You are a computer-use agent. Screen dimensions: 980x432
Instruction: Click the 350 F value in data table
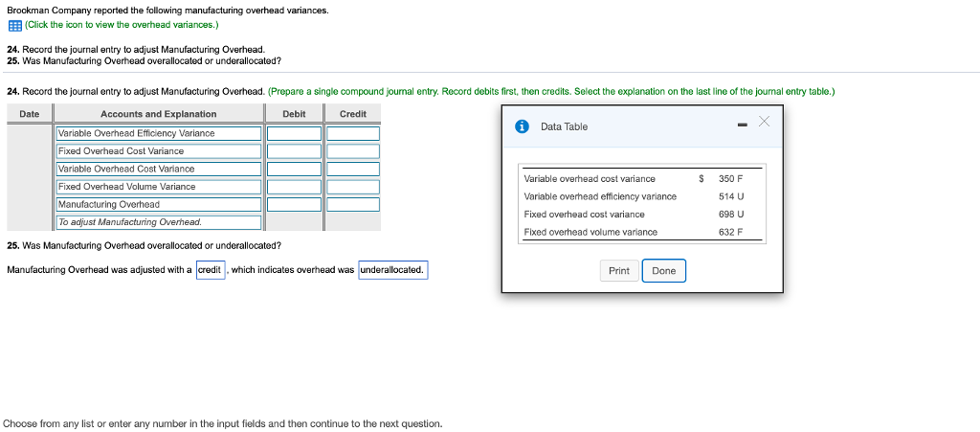coord(730,179)
